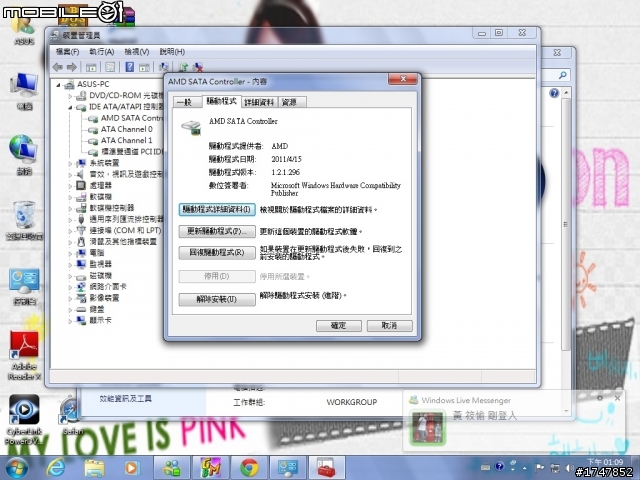Viewport: 640px width, 480px height.
Task: Expand the 網路介面卡 node
Action: [70, 287]
